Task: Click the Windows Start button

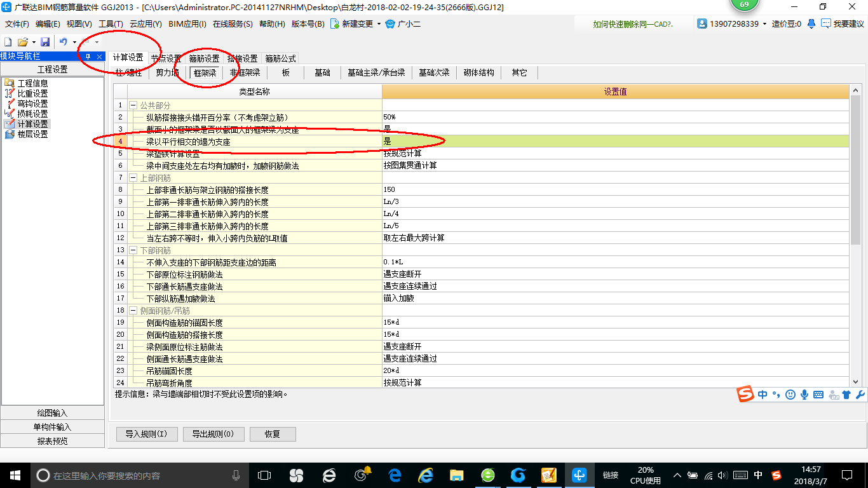Action: coord(15,475)
